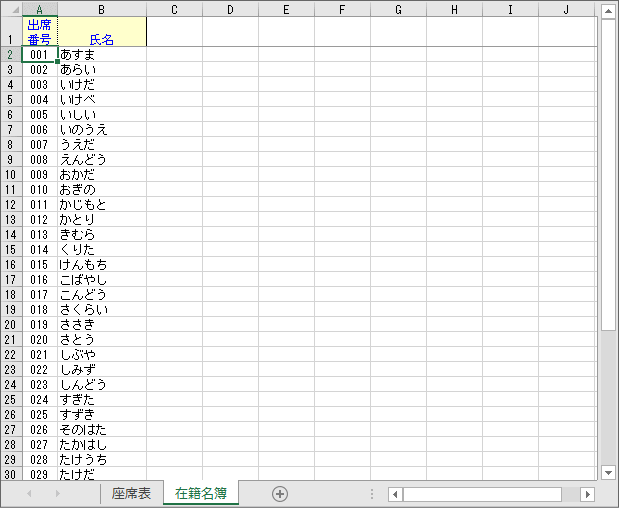This screenshot has height=508, width=619.
Task: Click horizontal scrollbar left arrow
Action: (x=395, y=494)
